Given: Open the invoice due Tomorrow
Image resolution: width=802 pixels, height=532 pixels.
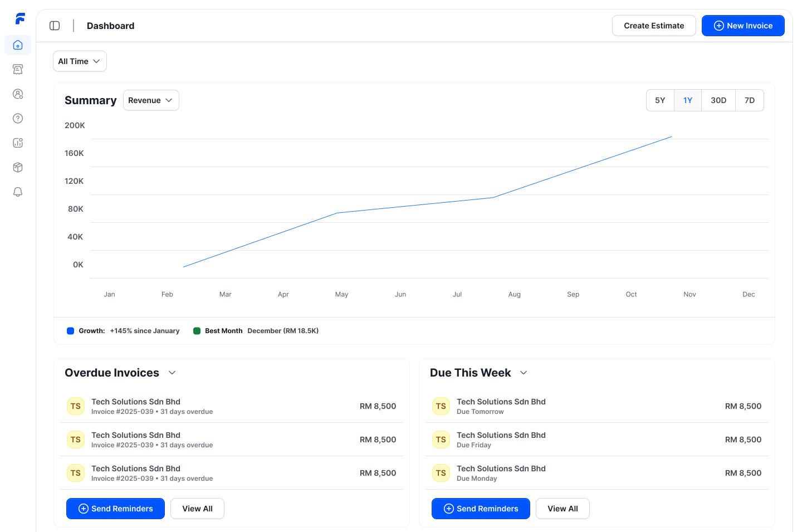Looking at the screenshot, I should [x=597, y=406].
